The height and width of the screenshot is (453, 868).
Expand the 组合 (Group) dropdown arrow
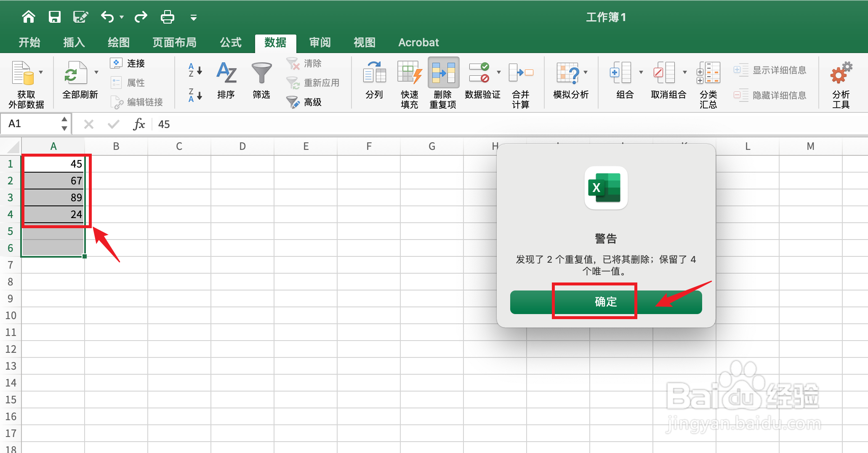[641, 72]
